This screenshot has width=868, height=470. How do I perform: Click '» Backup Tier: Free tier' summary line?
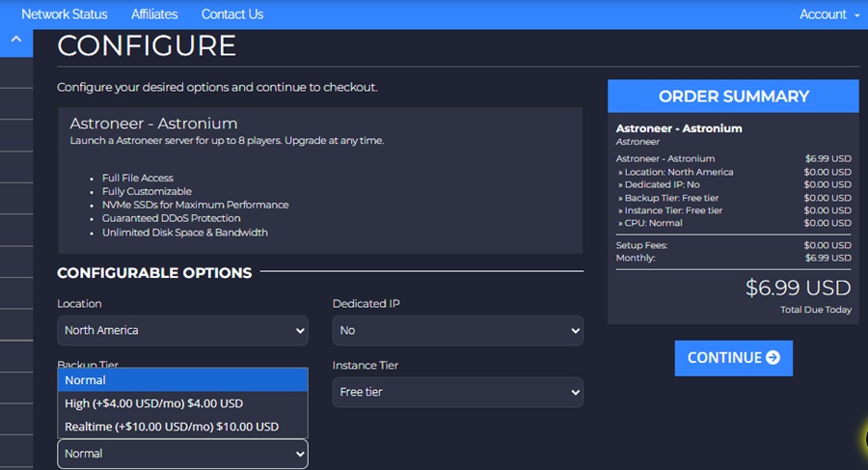[668, 198]
